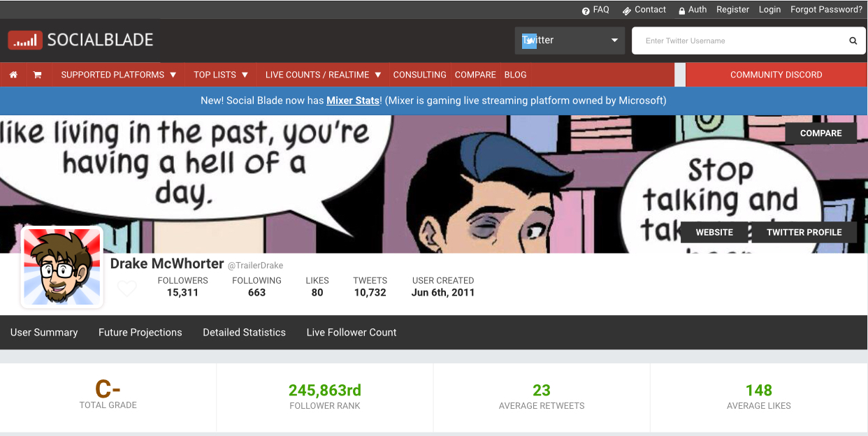Focus the Enter Twitter Username field
868x436 pixels.
point(739,41)
